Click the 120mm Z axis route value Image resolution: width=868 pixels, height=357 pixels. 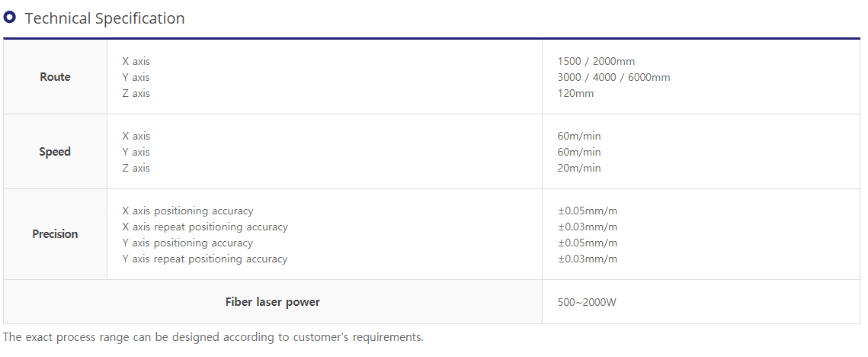click(575, 94)
